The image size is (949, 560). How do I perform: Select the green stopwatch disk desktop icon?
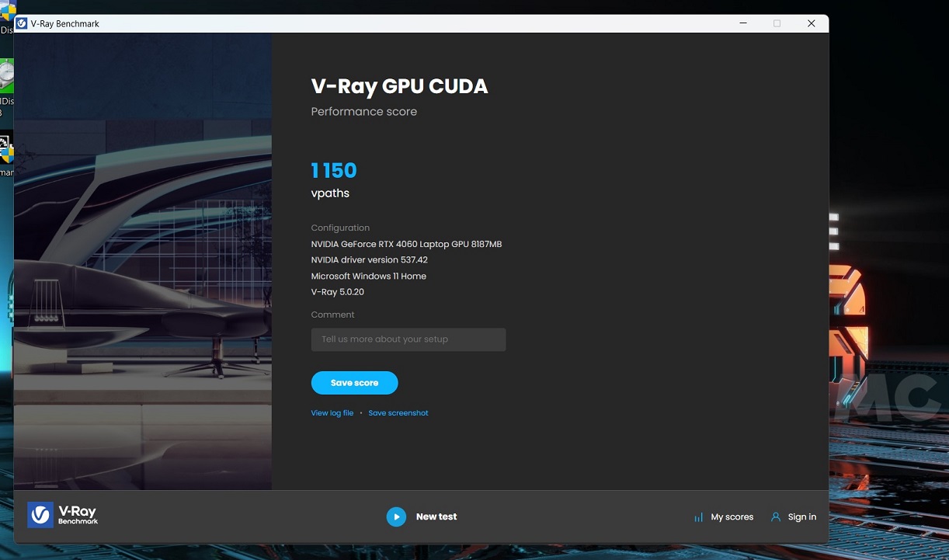point(6,76)
